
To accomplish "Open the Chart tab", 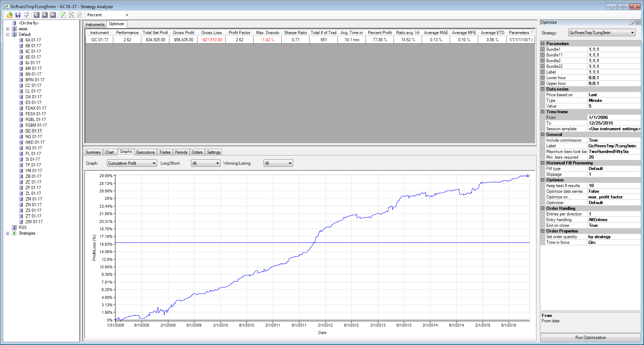I will pos(109,152).
